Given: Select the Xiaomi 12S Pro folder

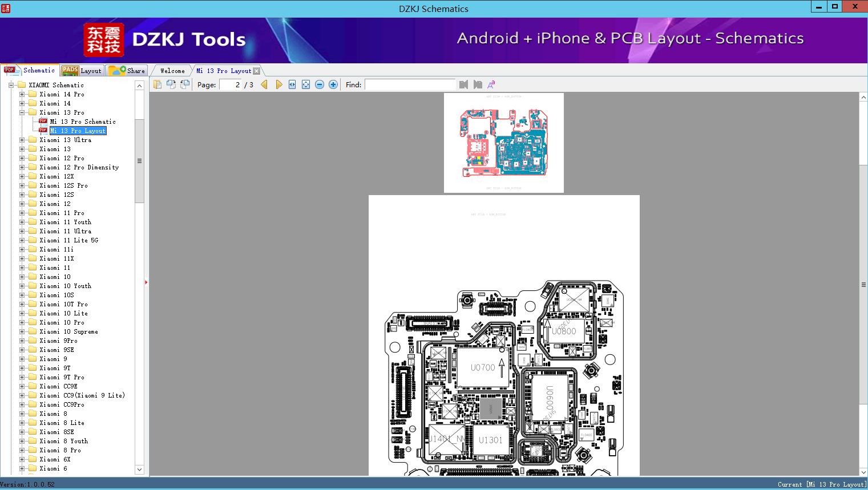Looking at the screenshot, I should point(63,185).
